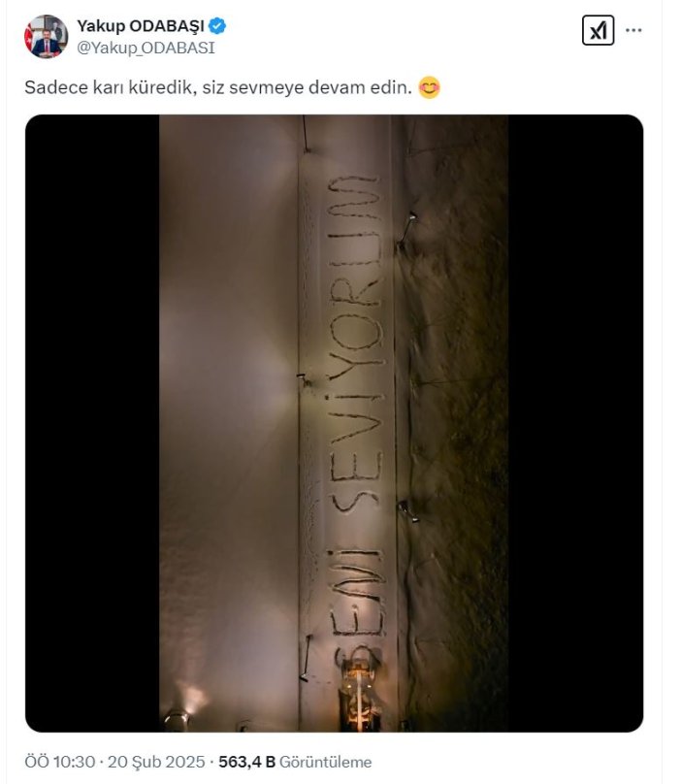The height and width of the screenshot is (784, 681).
Task: Open the @Yakup_ODABASI handle link
Action: pyautogui.click(x=146, y=48)
